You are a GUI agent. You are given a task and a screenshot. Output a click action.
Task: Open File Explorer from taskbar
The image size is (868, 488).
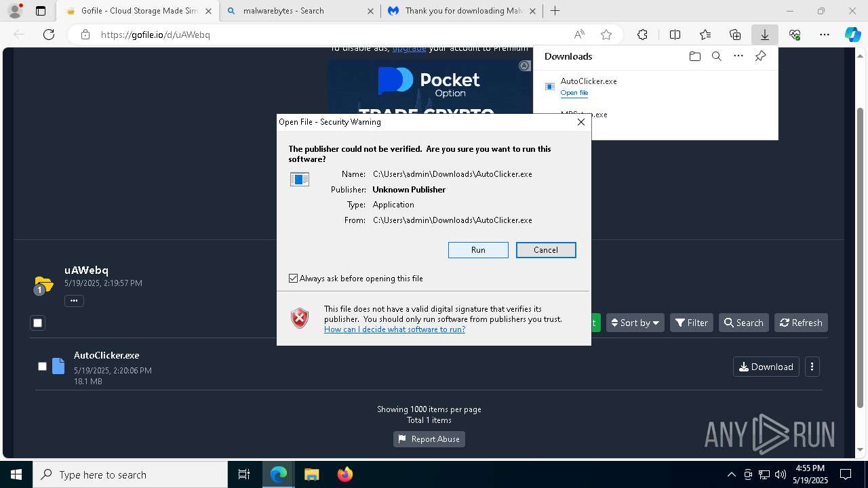311,474
